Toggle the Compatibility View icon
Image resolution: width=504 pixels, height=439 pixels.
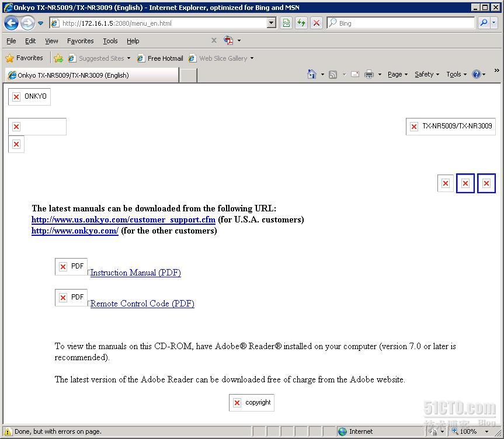(x=286, y=23)
